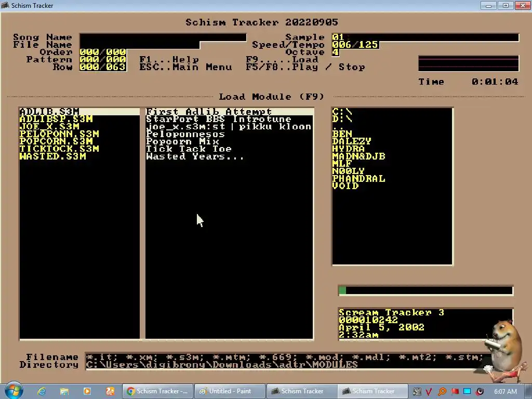Click the round speaker tray icon

pos(480,392)
